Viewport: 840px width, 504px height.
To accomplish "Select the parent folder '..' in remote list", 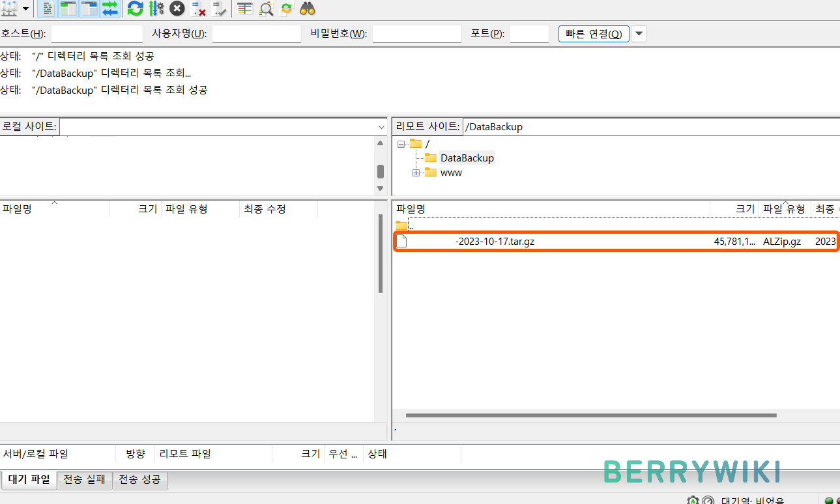I will point(616,226).
